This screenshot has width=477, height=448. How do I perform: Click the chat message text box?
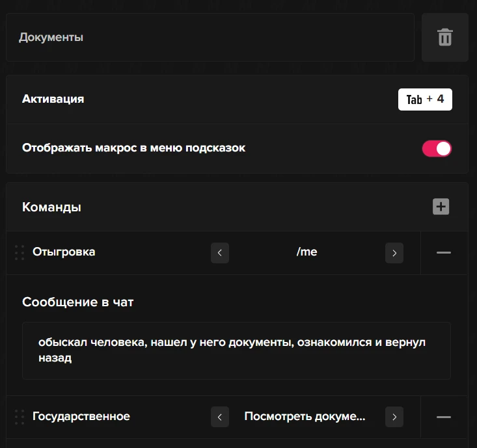click(x=236, y=350)
